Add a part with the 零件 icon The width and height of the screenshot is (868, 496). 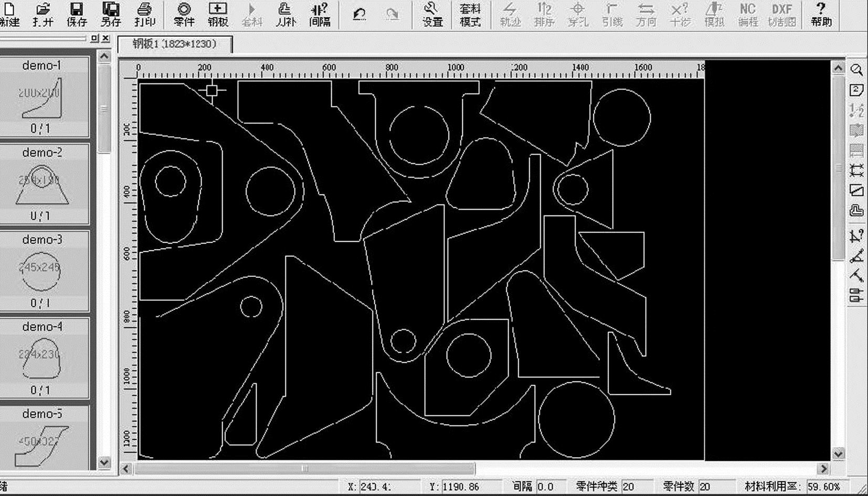coord(184,14)
